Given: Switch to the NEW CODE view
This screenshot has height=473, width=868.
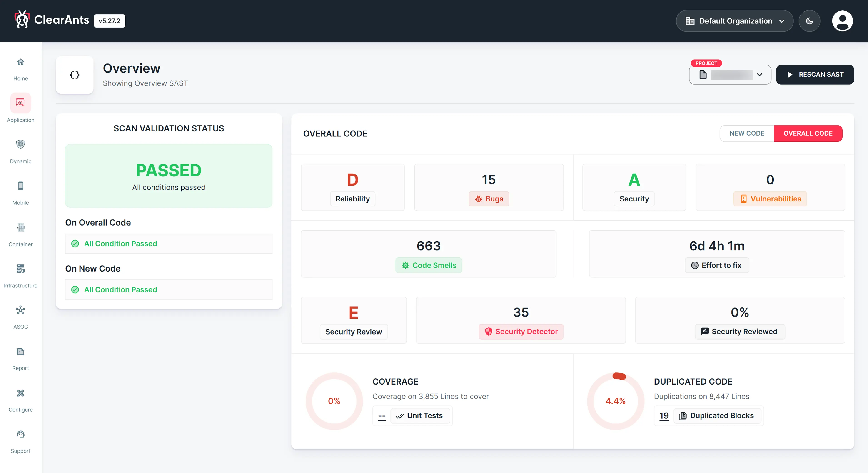Looking at the screenshot, I should (x=747, y=133).
